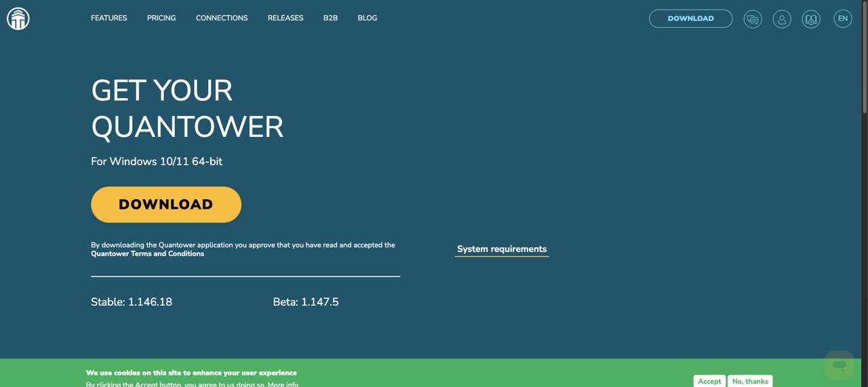The height and width of the screenshot is (387, 868).
Task: Click the Stable: 1.146.18 version text
Action: point(132,302)
